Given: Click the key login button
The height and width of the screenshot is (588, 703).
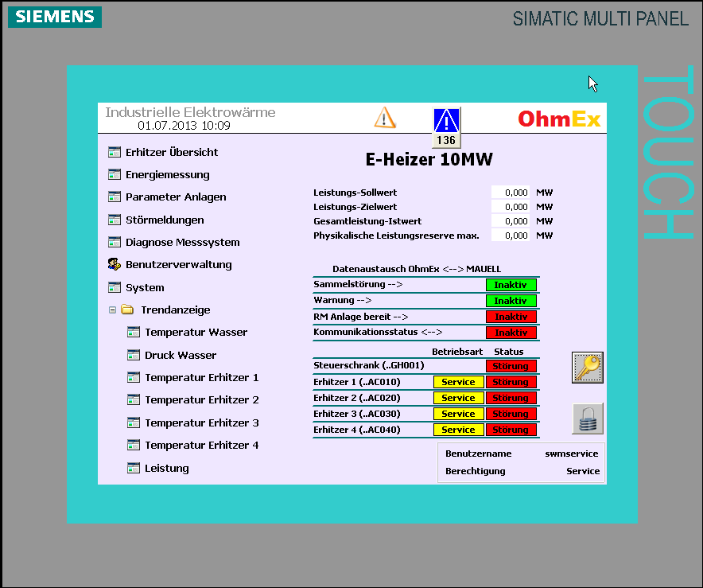Looking at the screenshot, I should tap(588, 368).
